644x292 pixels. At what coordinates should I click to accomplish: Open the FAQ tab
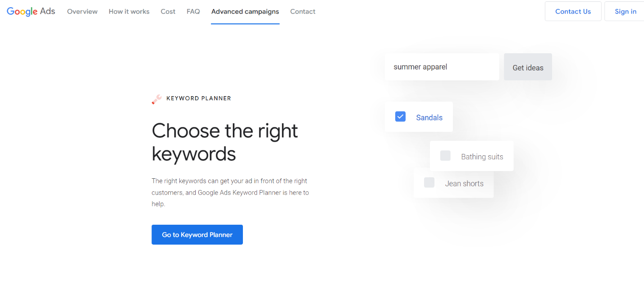pos(193,12)
